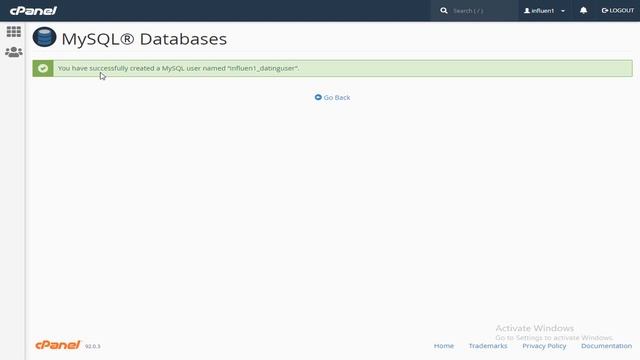The width and height of the screenshot is (640, 360).
Task: Click the MySQL Databases database icon
Action: coord(44,37)
